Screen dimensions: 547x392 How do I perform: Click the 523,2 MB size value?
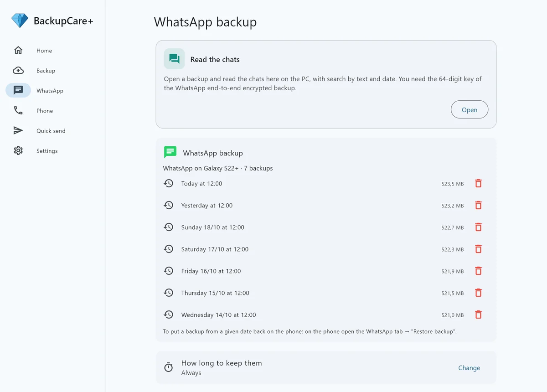[453, 206]
